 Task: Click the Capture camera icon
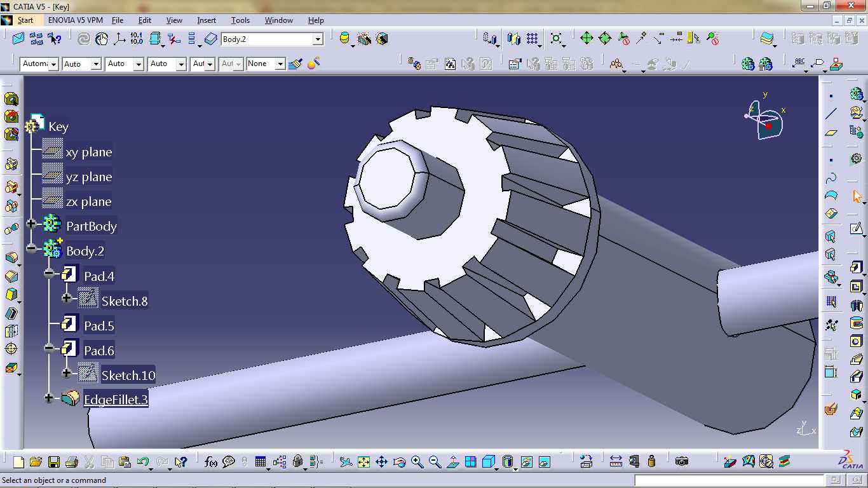pyautogui.click(x=682, y=462)
